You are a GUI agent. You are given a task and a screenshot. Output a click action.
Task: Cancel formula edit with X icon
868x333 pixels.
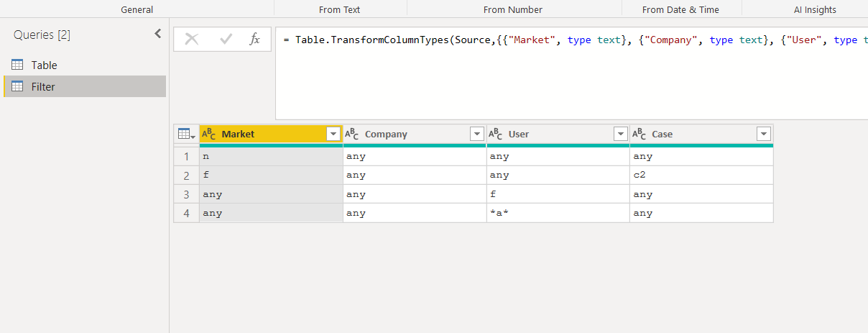coord(192,40)
